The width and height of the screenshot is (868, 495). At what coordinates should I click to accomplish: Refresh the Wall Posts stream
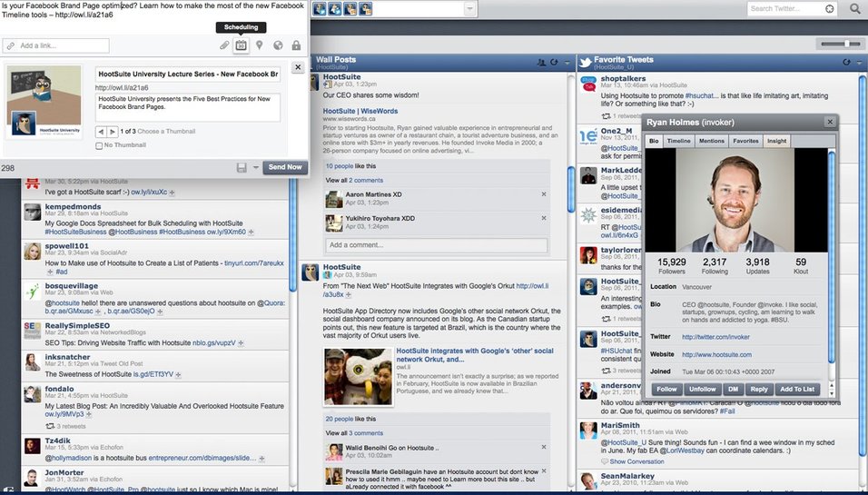coord(554,63)
